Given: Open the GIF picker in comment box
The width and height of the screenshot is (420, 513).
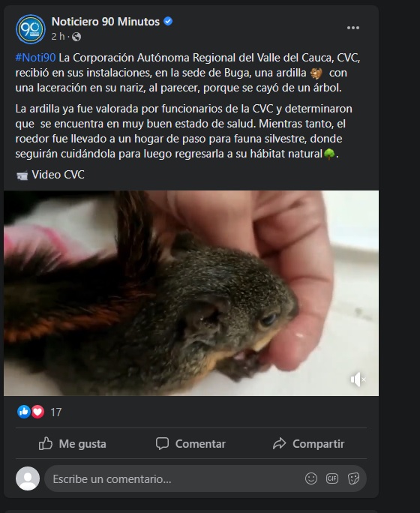Looking at the screenshot, I should pos(332,478).
